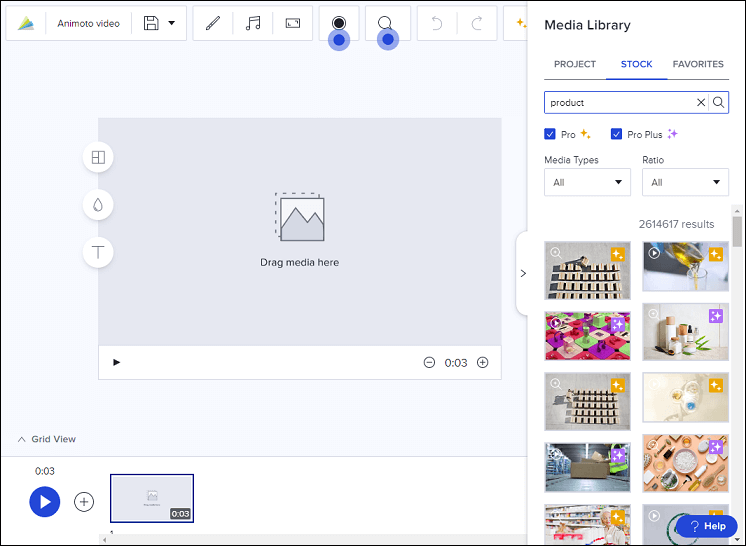
Task: Click the magnifier search icon in toolbar
Action: (385, 23)
